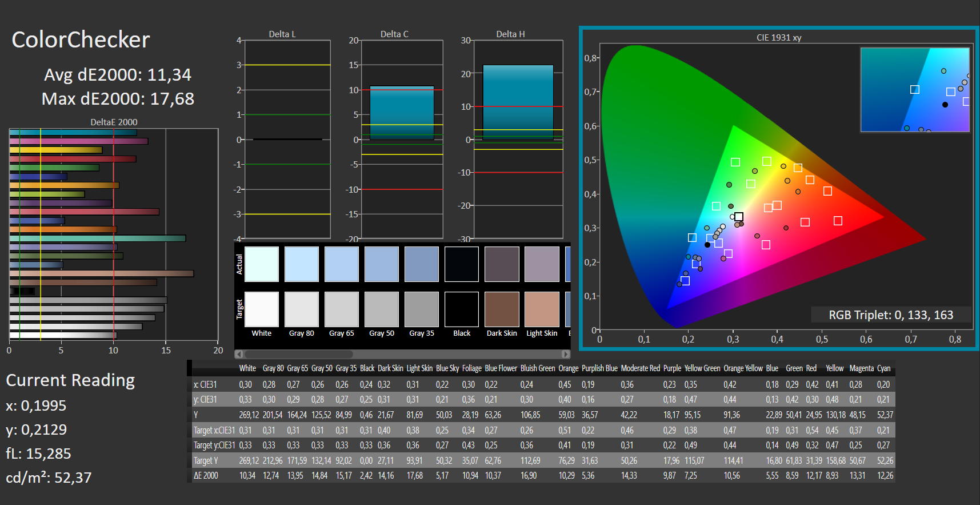This screenshot has width=980, height=505.
Task: Click the Foliage column header in the table
Action: point(471,368)
